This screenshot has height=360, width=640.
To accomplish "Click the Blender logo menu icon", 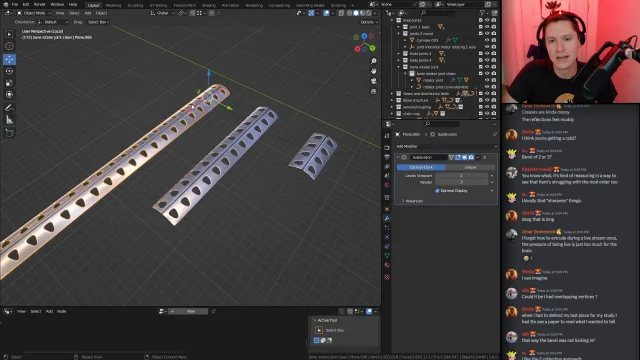I will click(x=5, y=4).
